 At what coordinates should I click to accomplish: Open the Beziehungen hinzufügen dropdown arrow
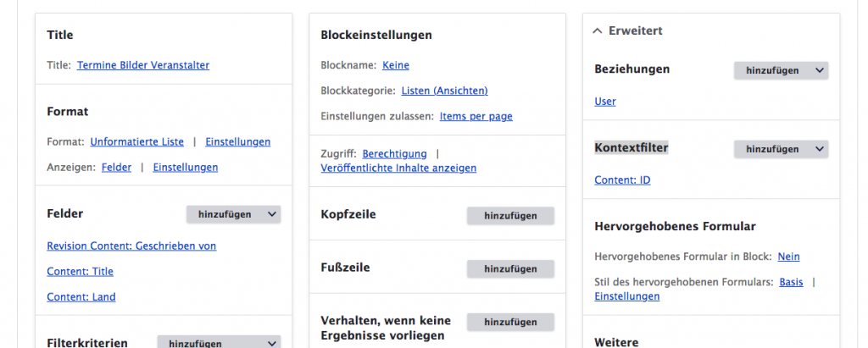coord(820,71)
